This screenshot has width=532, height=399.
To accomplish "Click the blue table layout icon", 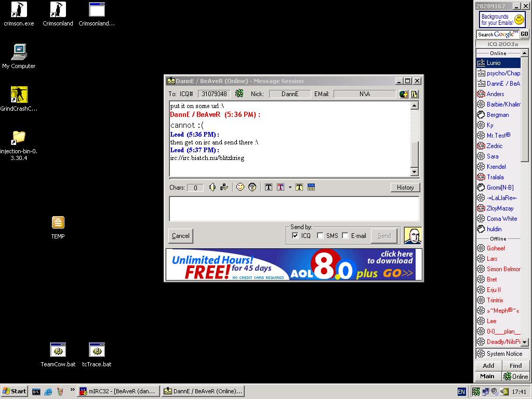I will [x=311, y=187].
